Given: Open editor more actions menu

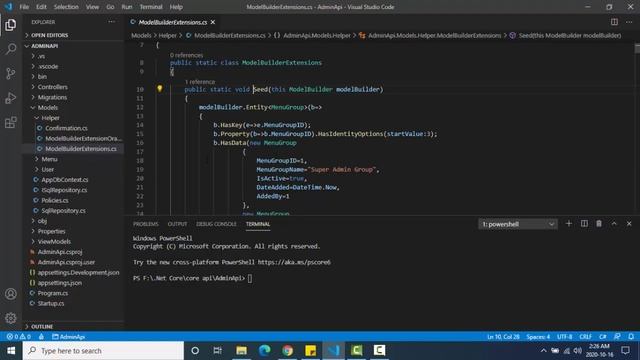Looking at the screenshot, I should (629, 22).
